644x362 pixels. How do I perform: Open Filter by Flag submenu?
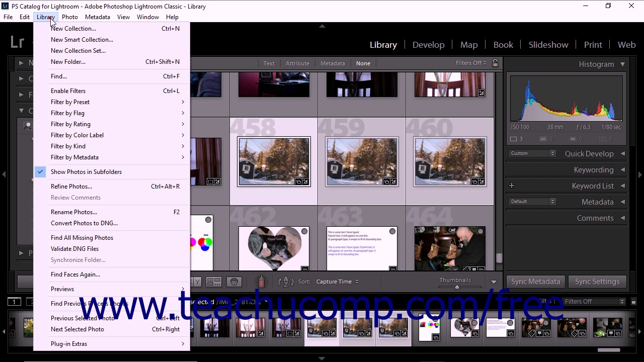tap(113, 113)
